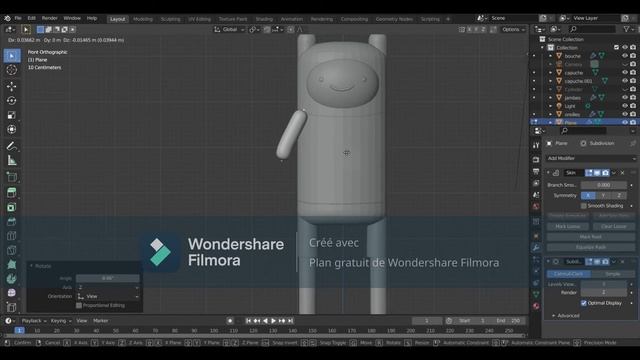Viewport: 640px width, 360px height.
Task: Open the Material properties tab
Action: [x=536, y=306]
